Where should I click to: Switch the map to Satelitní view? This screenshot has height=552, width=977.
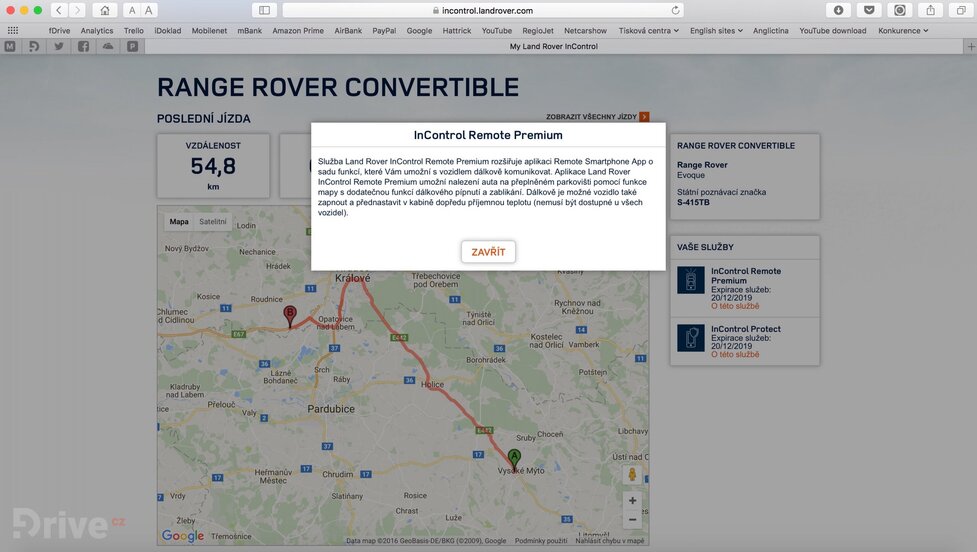click(213, 222)
